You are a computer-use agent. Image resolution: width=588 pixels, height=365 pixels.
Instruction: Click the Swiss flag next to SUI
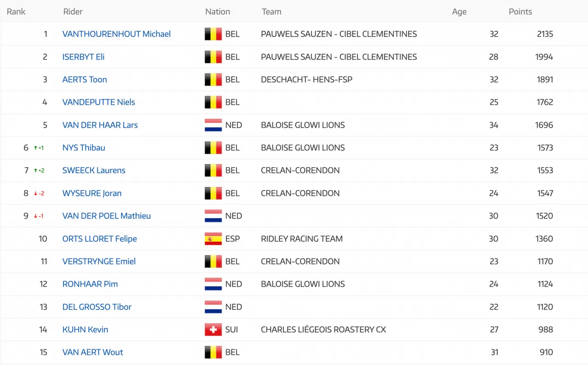tap(213, 330)
